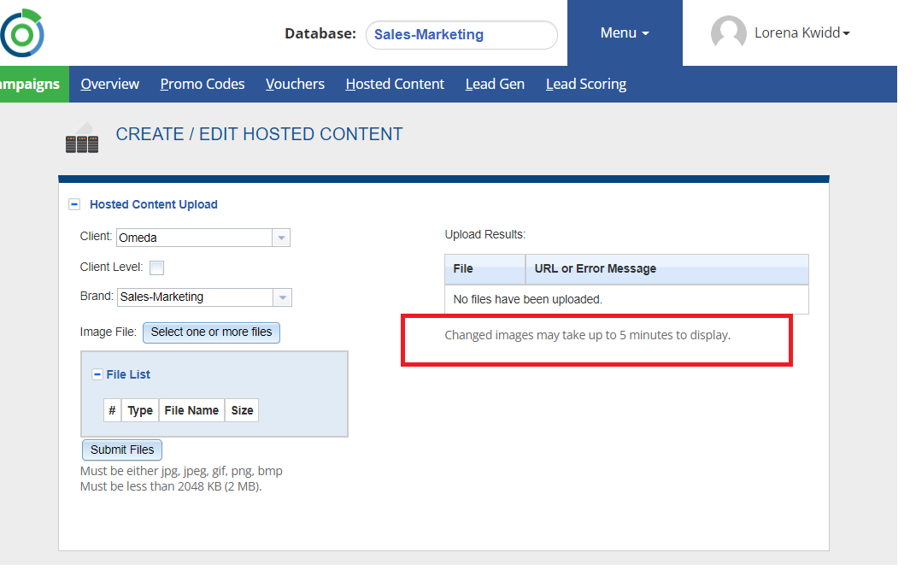Viewport: 916px width, 588px height.
Task: Navigate to Lead Scoring tab
Action: (586, 84)
